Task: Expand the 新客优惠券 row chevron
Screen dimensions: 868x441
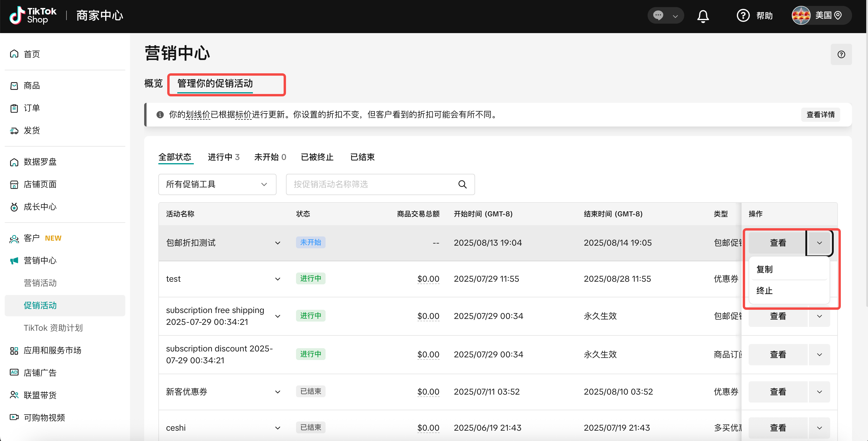Action: (x=278, y=391)
